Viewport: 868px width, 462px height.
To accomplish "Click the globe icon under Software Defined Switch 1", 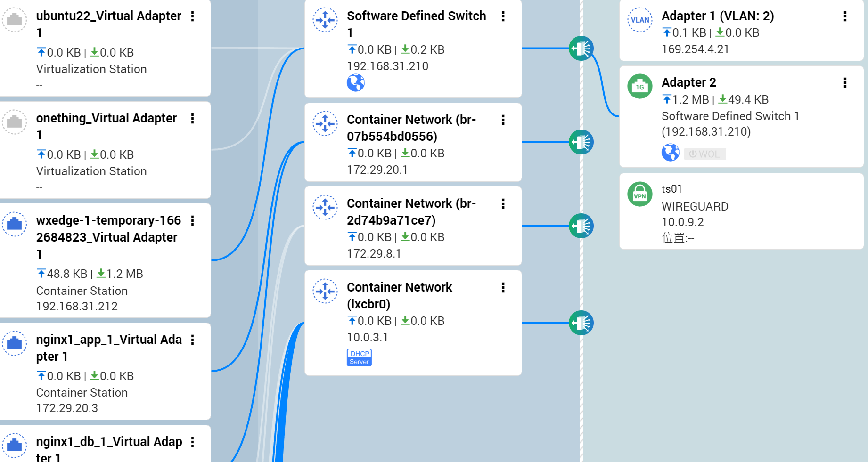I will [356, 83].
